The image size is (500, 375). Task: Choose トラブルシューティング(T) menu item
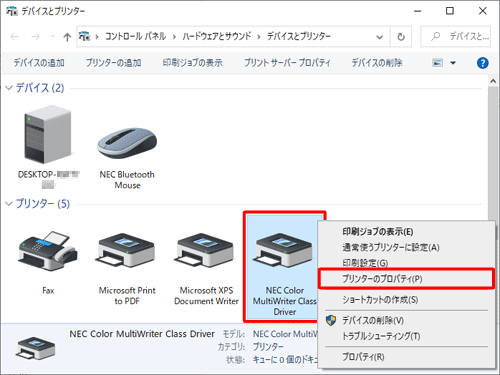pos(406,336)
